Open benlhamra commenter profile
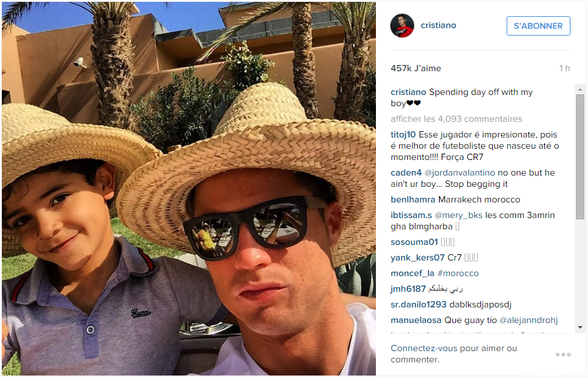Screen dimensions: 588x378 413,199
